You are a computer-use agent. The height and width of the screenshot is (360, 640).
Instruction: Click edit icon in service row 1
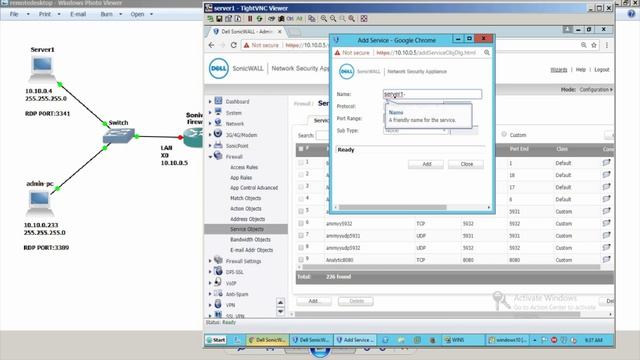coord(606,162)
